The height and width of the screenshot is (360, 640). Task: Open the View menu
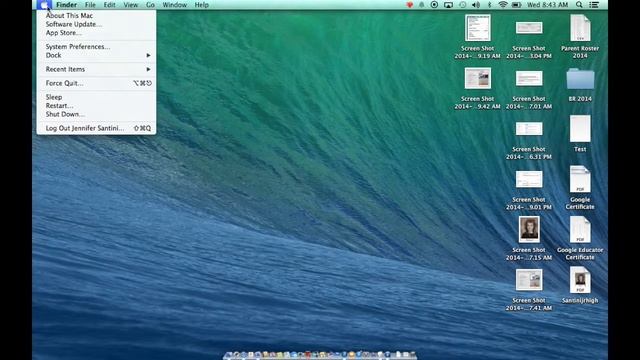pos(131,5)
